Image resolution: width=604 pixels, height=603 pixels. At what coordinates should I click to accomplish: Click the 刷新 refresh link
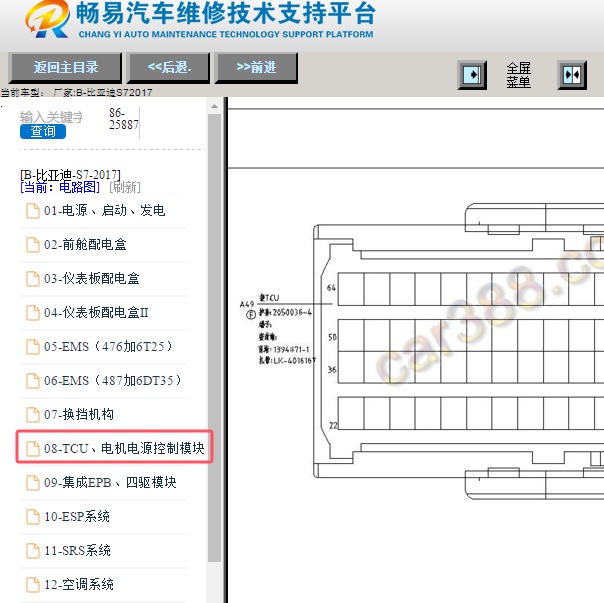(125, 187)
